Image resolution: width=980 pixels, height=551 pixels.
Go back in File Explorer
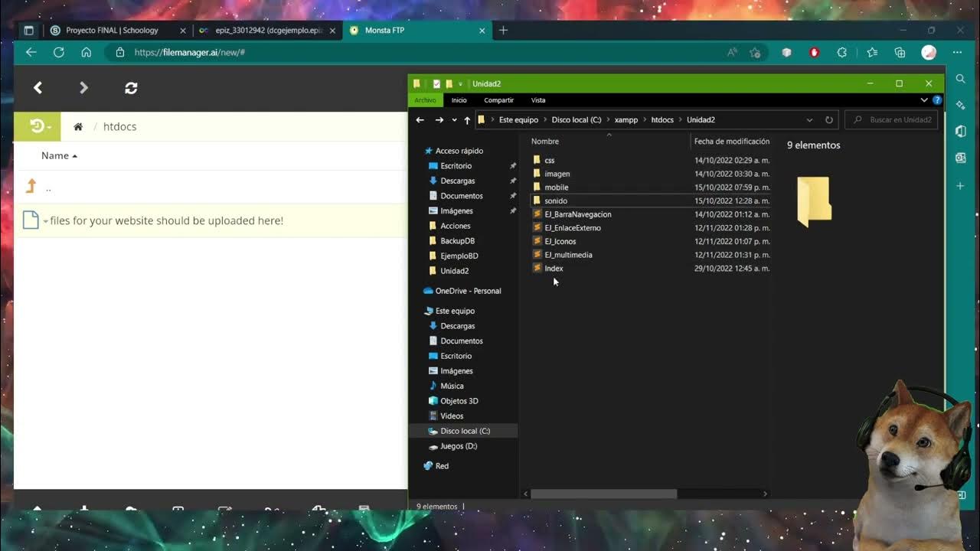click(x=420, y=120)
